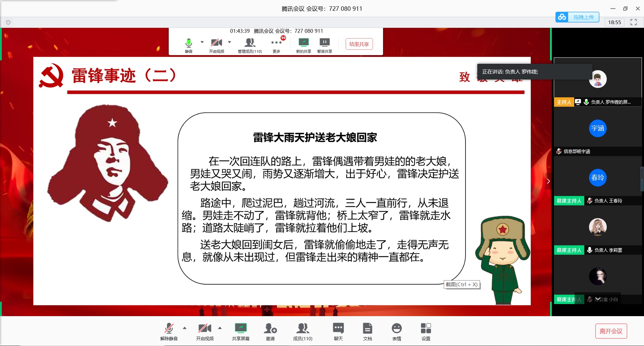Open the 文档 documents icon
The width and height of the screenshot is (644, 346).
367,329
